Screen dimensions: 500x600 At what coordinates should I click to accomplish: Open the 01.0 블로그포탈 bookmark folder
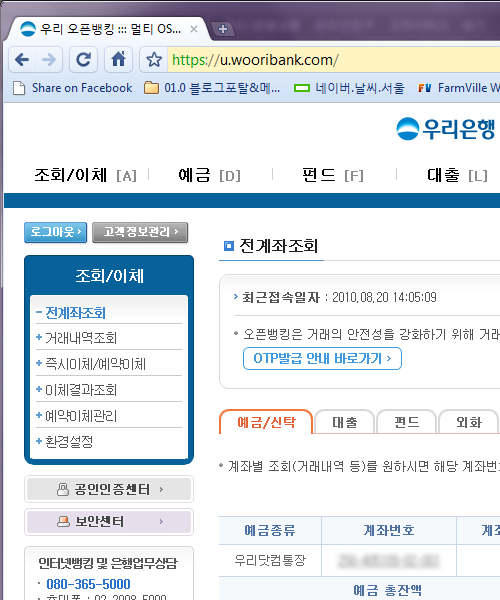coord(212,88)
